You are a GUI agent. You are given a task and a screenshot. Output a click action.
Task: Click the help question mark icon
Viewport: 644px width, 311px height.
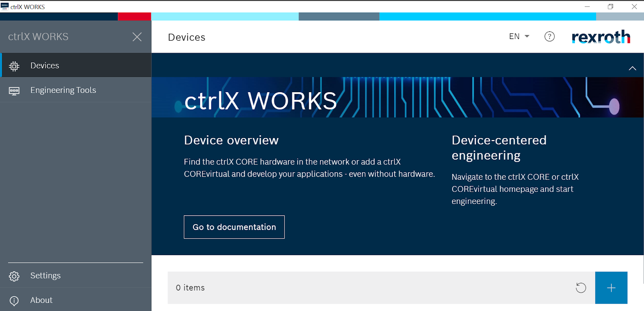click(x=549, y=37)
